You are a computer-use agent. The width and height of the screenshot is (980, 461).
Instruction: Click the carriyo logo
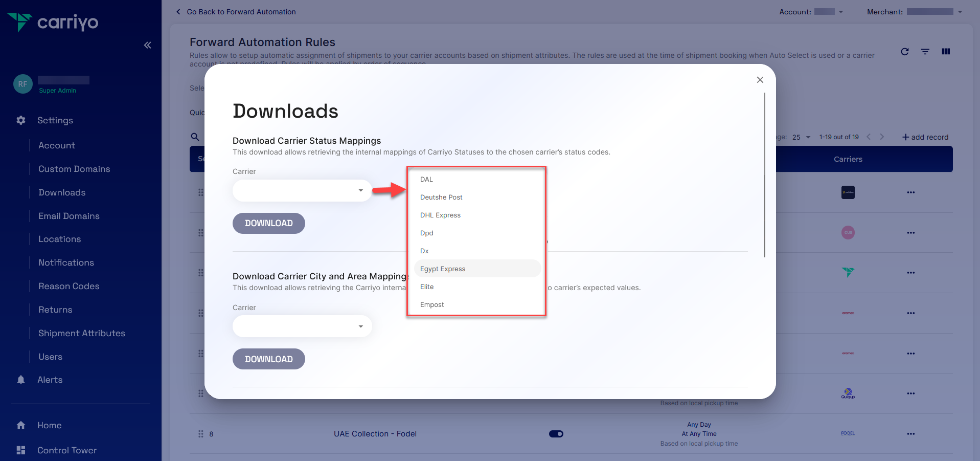pyautogui.click(x=53, y=22)
